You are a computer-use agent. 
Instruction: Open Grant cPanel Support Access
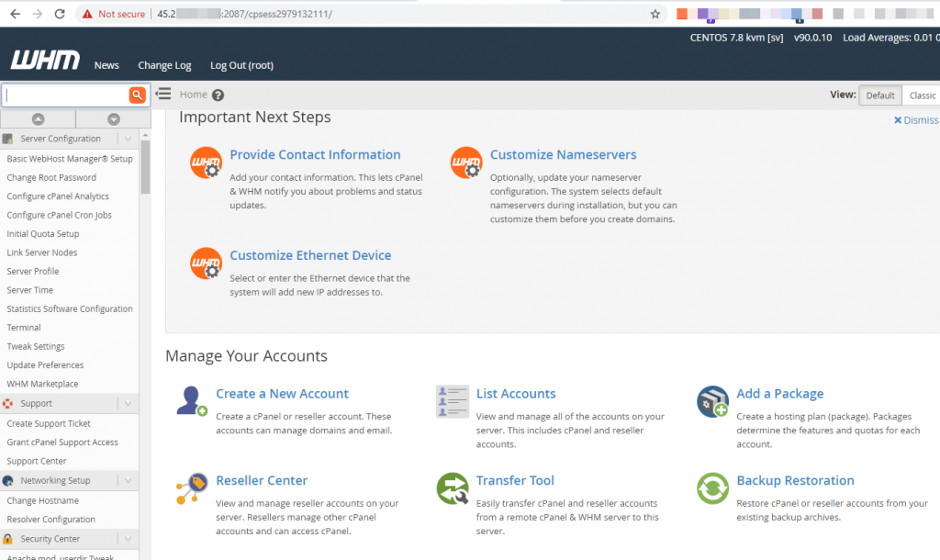point(62,442)
